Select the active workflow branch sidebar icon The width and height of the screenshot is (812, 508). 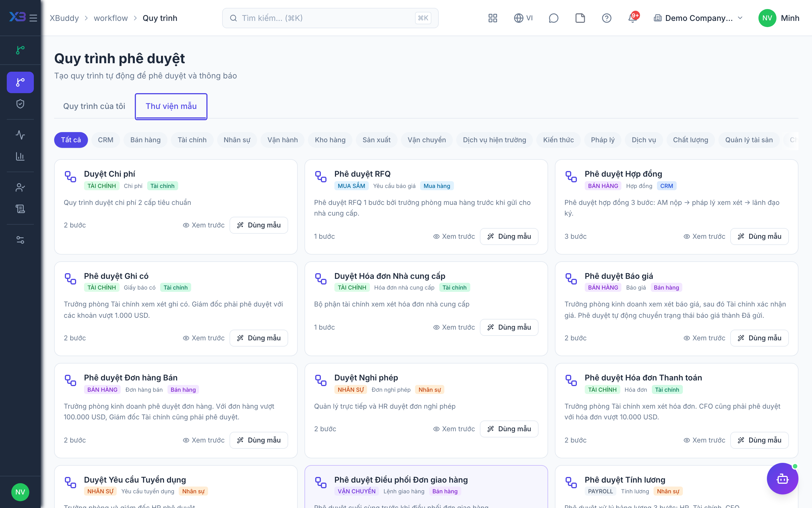click(x=20, y=82)
